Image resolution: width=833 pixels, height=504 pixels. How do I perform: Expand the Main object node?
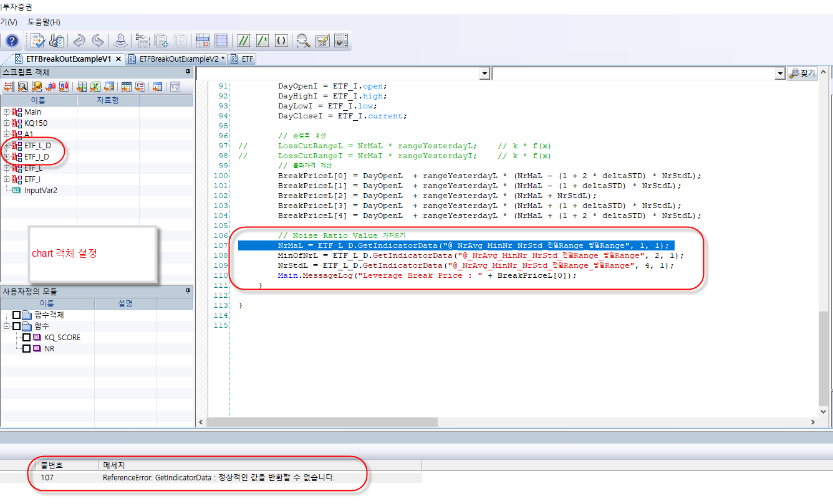pos(6,112)
